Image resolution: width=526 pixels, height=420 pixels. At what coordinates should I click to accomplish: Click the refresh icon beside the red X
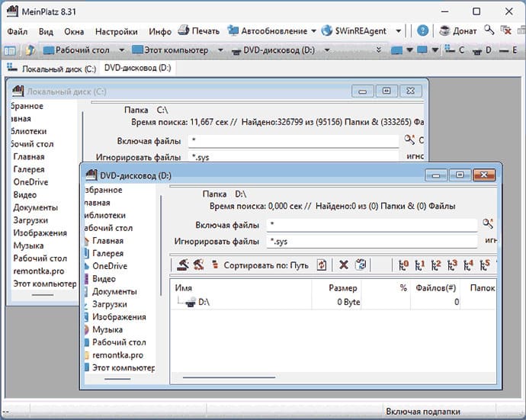click(361, 265)
